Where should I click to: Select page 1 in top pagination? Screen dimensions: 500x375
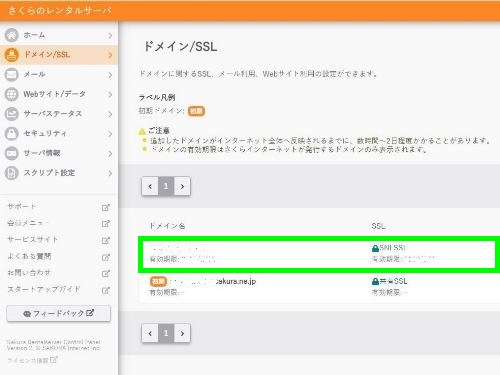(166, 186)
